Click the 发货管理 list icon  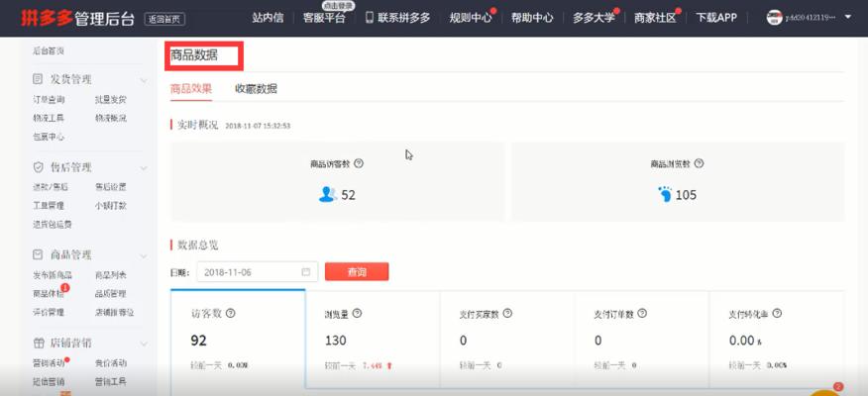click(38, 79)
